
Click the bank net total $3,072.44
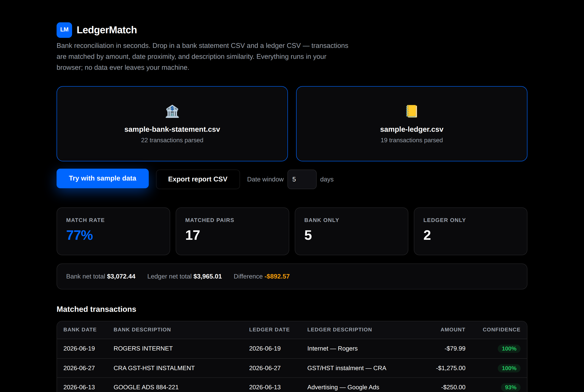121,276
